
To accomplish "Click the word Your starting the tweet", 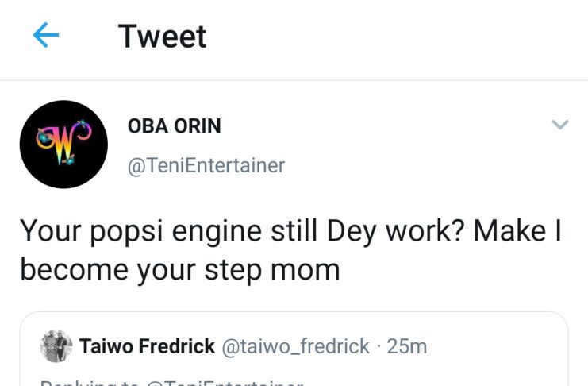I will coord(48,231).
